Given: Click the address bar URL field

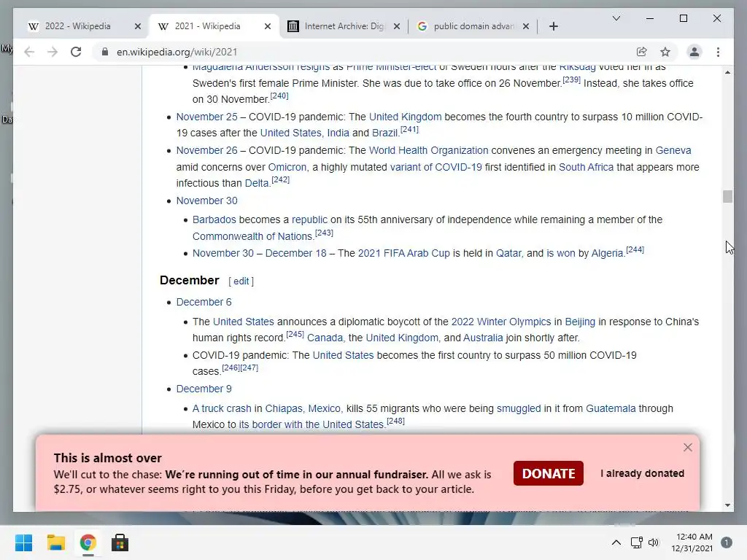Looking at the screenshot, I should click(x=367, y=52).
